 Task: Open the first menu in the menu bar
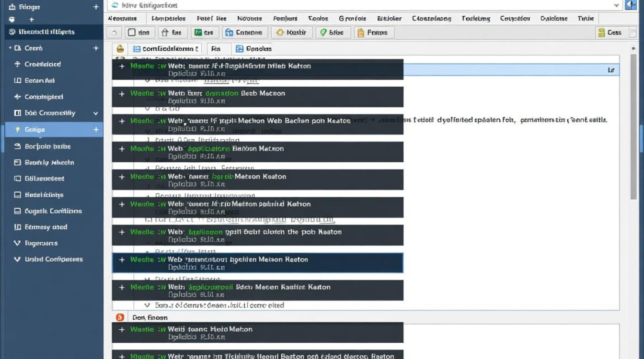tap(122, 19)
